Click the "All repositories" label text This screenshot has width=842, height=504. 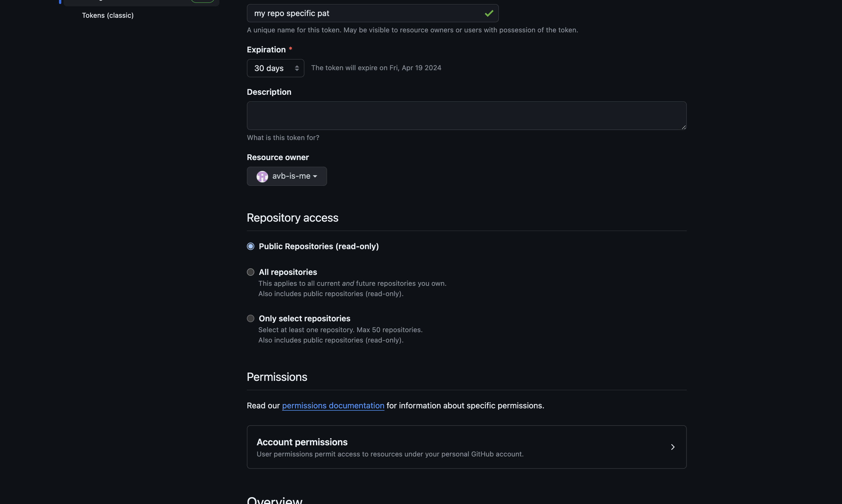point(288,272)
